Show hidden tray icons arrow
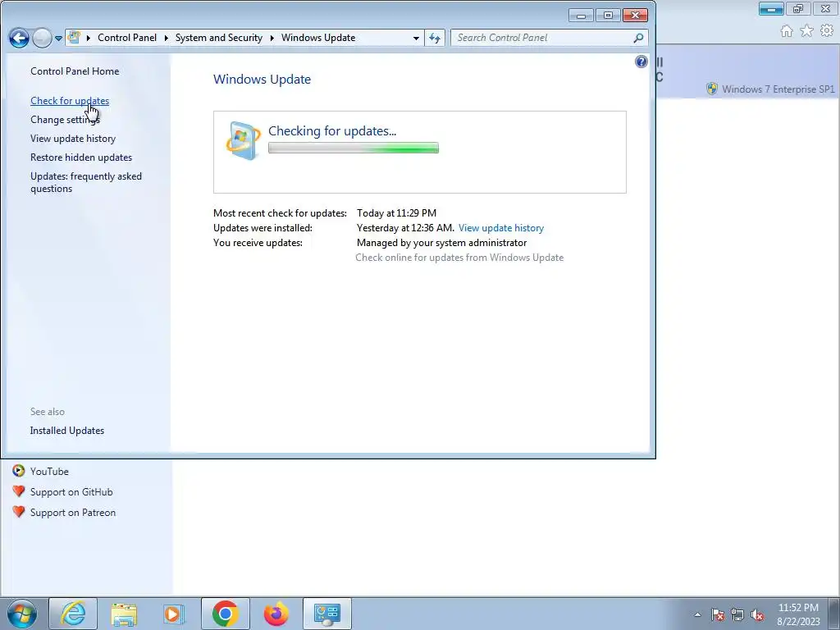 [x=697, y=614]
